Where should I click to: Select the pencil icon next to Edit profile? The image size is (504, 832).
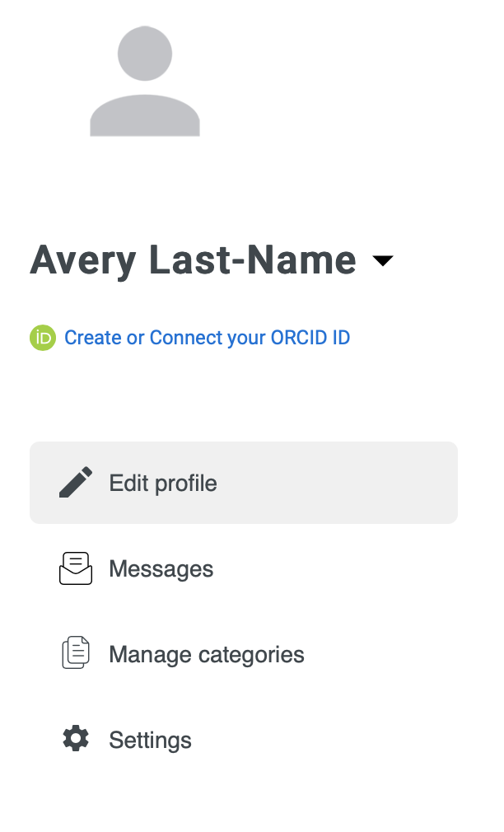coord(76,483)
